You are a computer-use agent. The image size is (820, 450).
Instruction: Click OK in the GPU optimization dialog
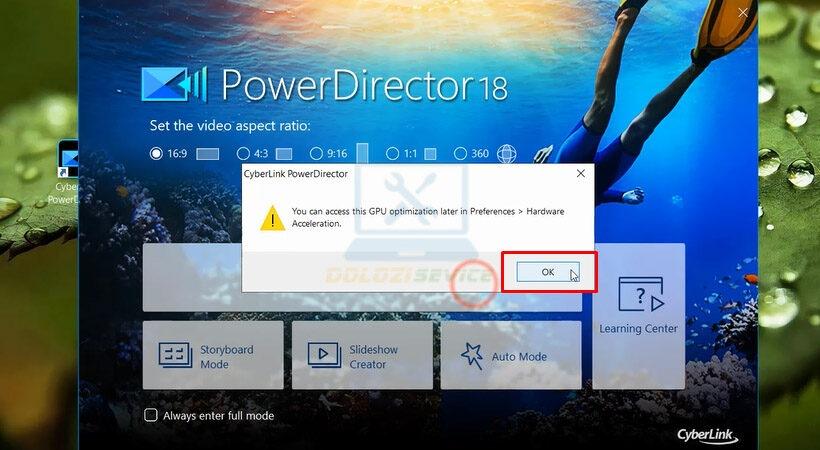click(x=547, y=272)
